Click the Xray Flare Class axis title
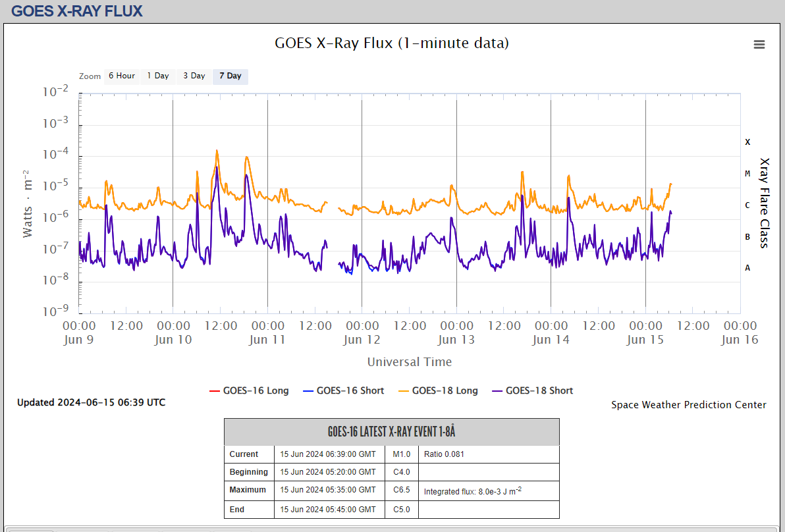This screenshot has width=785, height=532. tap(764, 202)
